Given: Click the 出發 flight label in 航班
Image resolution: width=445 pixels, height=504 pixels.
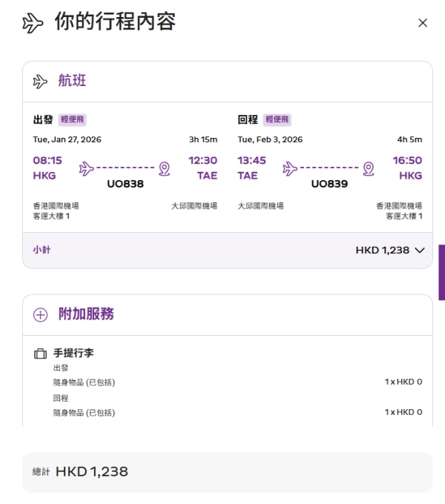Looking at the screenshot, I should (43, 119).
